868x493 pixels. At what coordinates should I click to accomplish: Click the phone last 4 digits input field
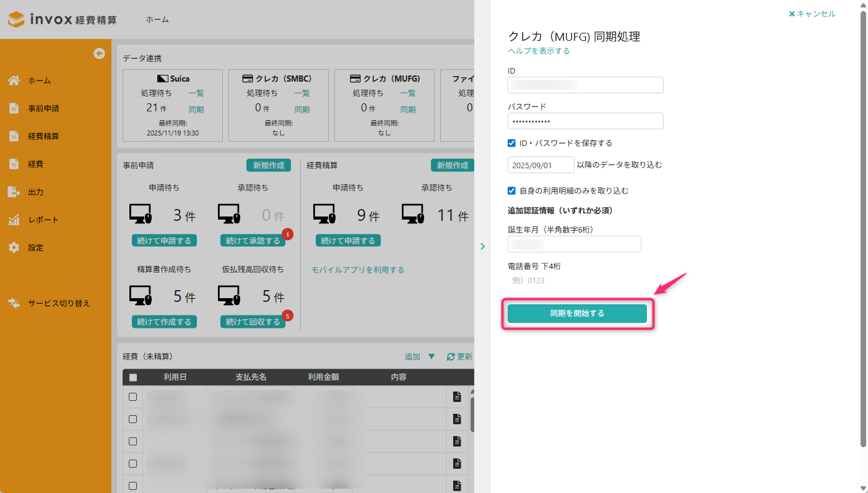point(574,280)
